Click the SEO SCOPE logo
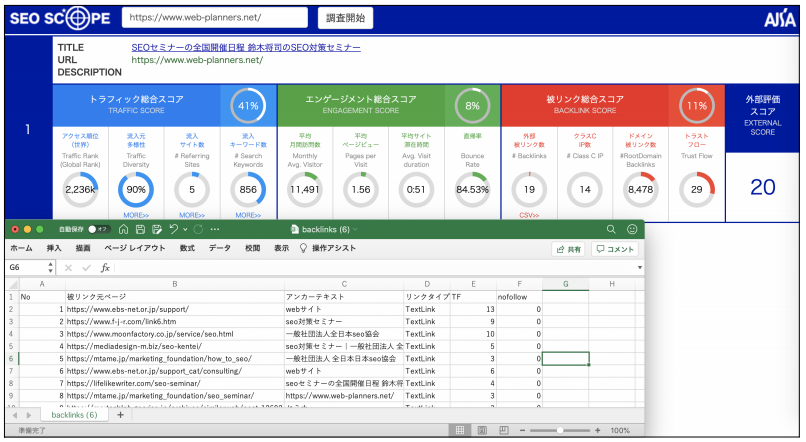The image size is (806, 442). tap(60, 18)
